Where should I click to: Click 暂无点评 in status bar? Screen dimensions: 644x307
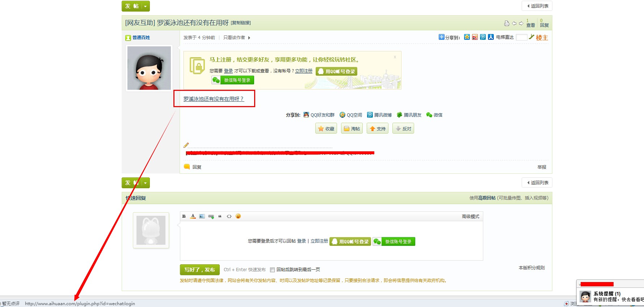(x=11, y=304)
